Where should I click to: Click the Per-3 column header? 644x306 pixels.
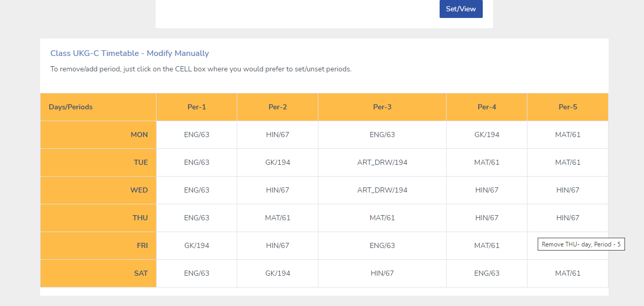383,107
